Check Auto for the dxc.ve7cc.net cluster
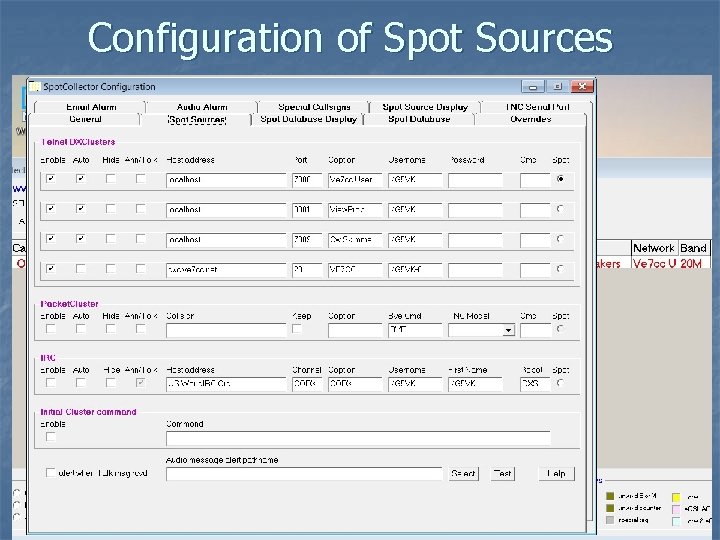 (80, 269)
